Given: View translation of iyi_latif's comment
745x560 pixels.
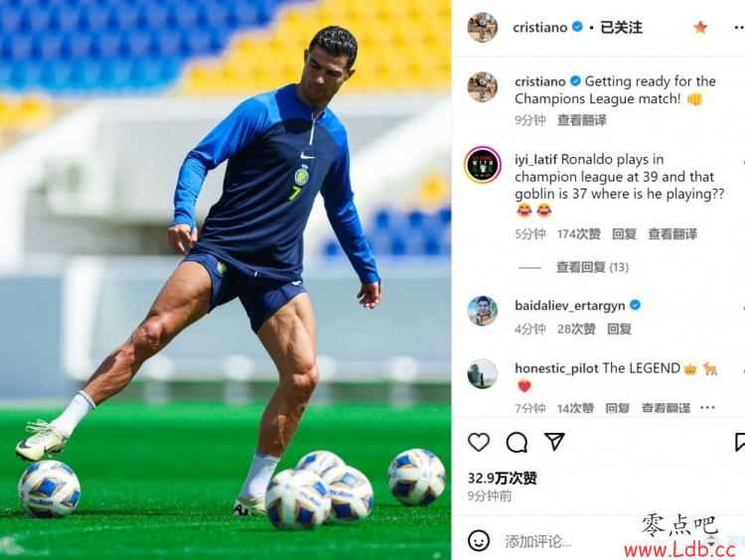Looking at the screenshot, I should point(672,234).
